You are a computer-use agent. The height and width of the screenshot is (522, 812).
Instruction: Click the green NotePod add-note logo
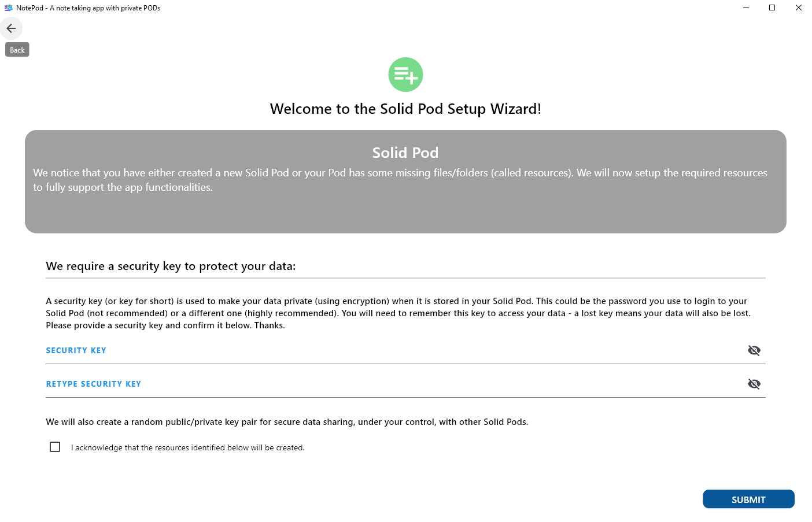[405, 75]
